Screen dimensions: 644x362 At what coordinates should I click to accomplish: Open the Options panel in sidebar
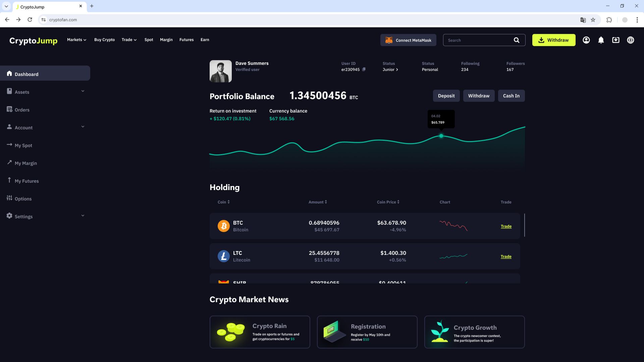23,198
